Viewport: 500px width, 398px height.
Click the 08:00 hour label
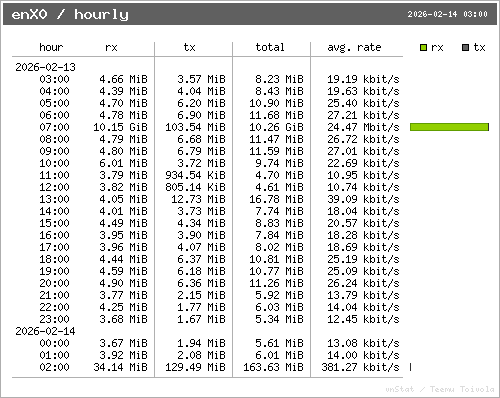[x=54, y=139]
